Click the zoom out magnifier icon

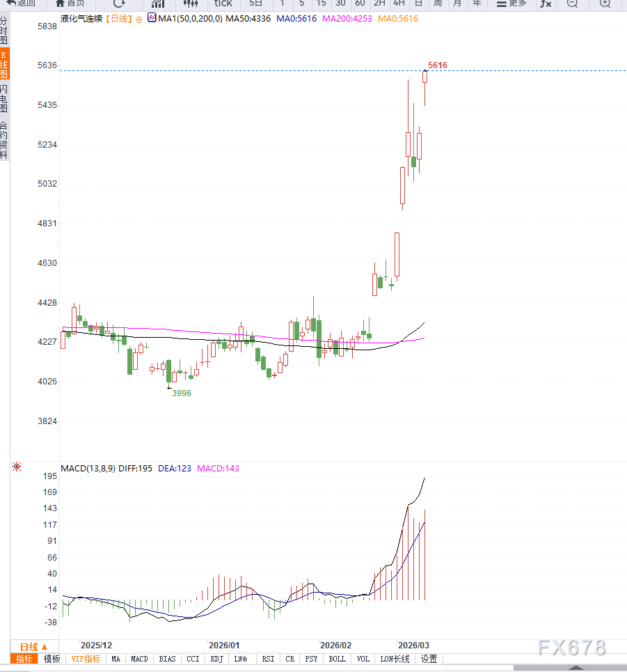pos(572,3)
